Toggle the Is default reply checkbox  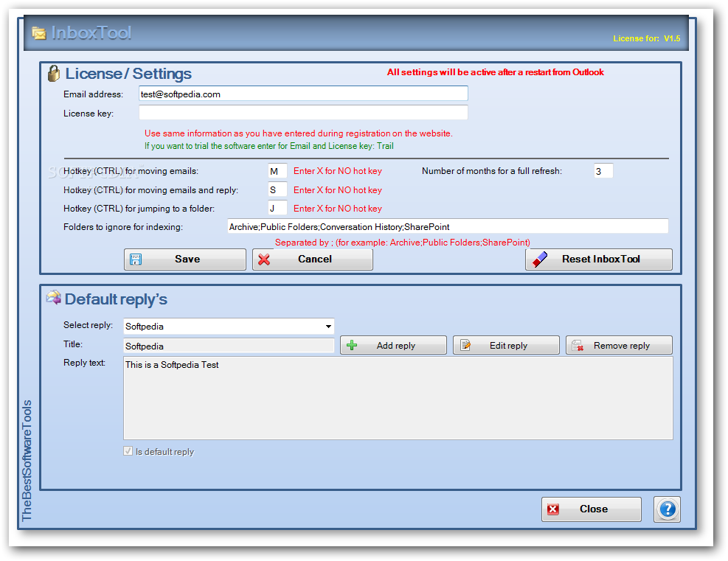128,451
